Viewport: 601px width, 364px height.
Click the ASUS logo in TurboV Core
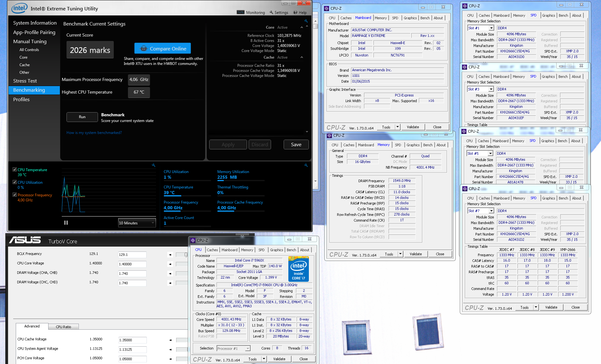(25, 240)
